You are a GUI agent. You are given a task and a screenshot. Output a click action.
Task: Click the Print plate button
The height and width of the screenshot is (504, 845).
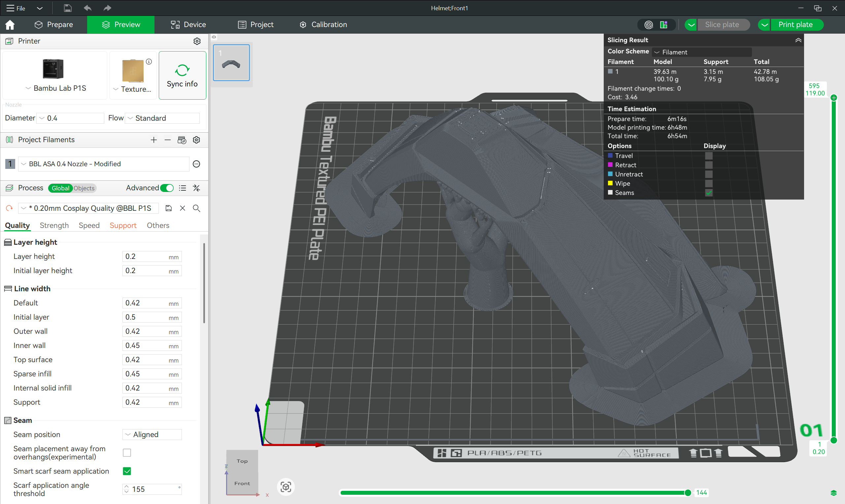tap(795, 24)
